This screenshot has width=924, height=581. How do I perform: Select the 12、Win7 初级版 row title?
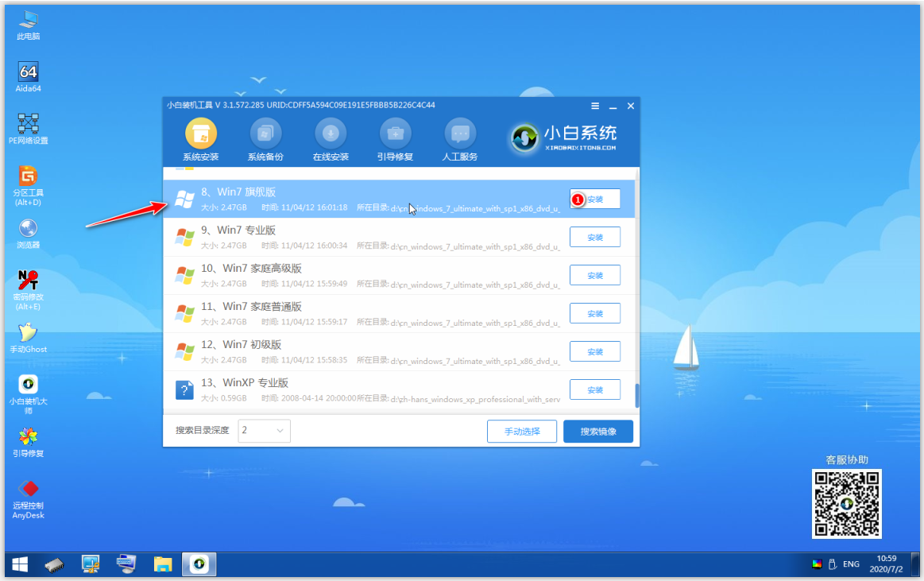click(242, 345)
